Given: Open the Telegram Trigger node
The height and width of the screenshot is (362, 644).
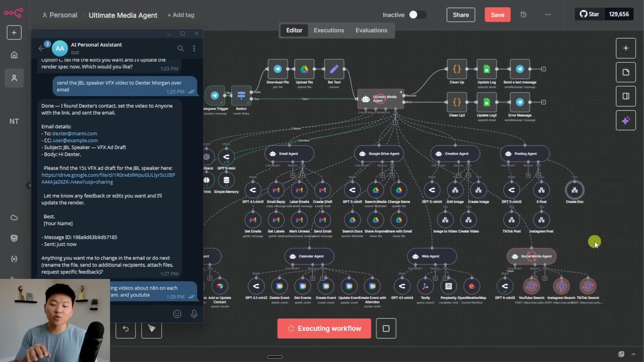Looking at the screenshot, I should click(215, 96).
